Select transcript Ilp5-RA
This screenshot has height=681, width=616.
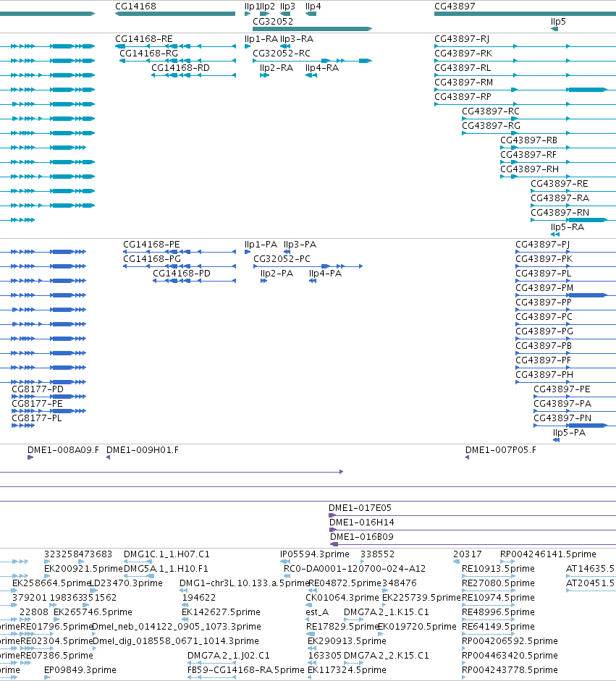pos(555,234)
